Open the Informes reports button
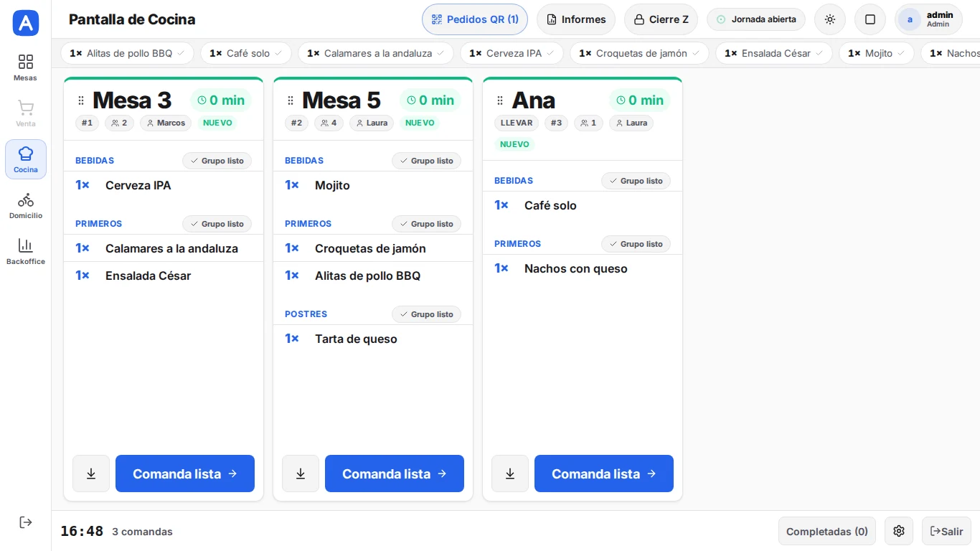The height and width of the screenshot is (551, 980). click(x=576, y=19)
